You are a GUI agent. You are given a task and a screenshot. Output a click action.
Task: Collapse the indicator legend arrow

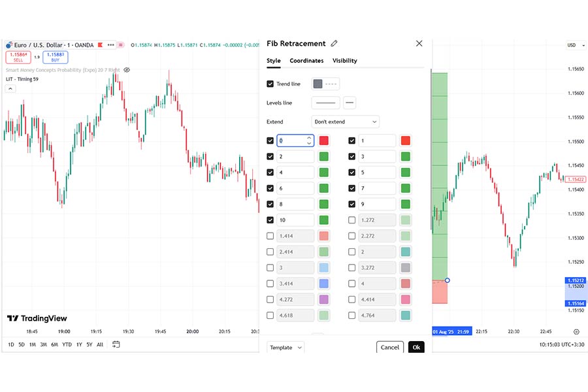coord(10,89)
